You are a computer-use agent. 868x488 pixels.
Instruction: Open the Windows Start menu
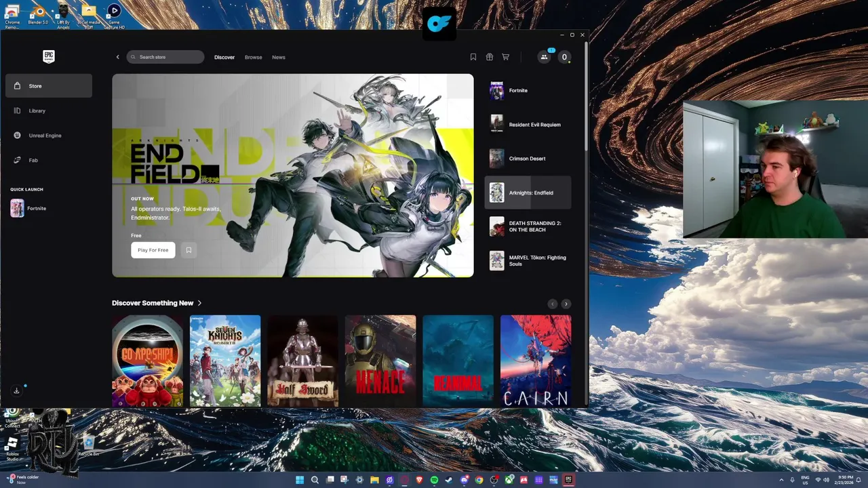click(300, 480)
